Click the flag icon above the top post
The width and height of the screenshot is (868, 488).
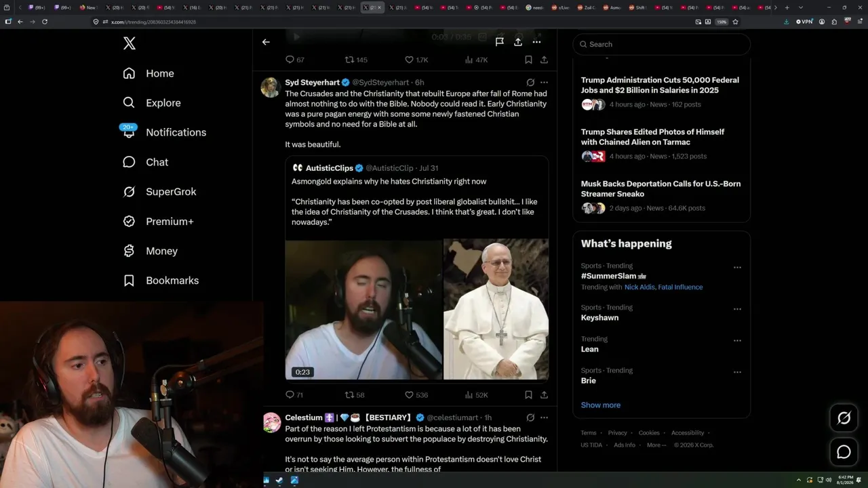click(499, 42)
